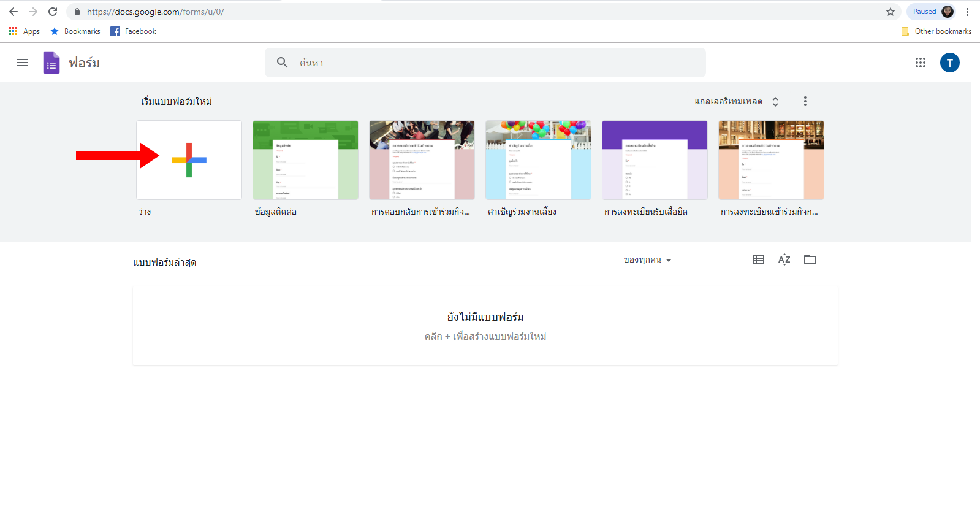Open the main hamburger menu

tap(22, 63)
